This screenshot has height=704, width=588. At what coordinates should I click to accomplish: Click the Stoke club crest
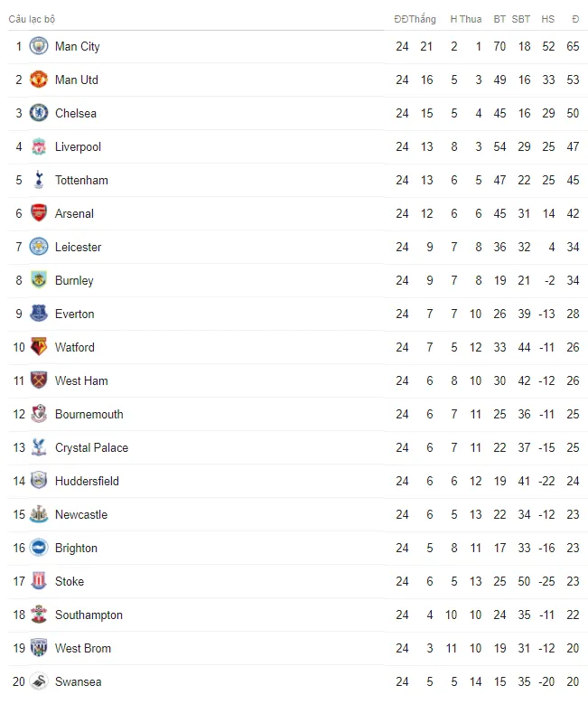[x=39, y=581]
